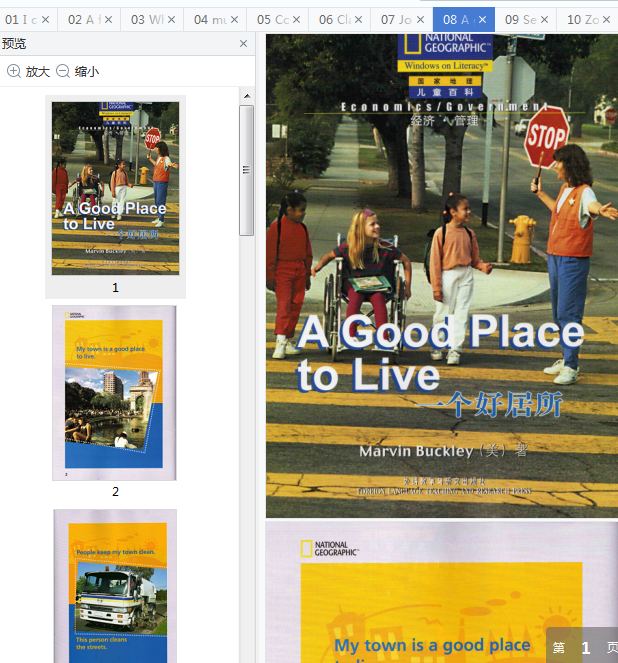Open page 1 thumbnail in preview
The width and height of the screenshot is (618, 663).
pos(115,188)
